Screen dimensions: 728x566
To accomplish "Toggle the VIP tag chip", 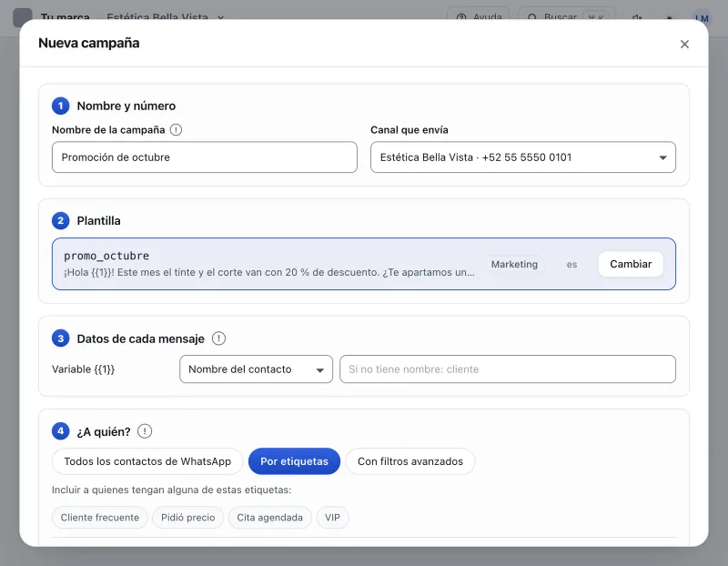I will (x=332, y=517).
